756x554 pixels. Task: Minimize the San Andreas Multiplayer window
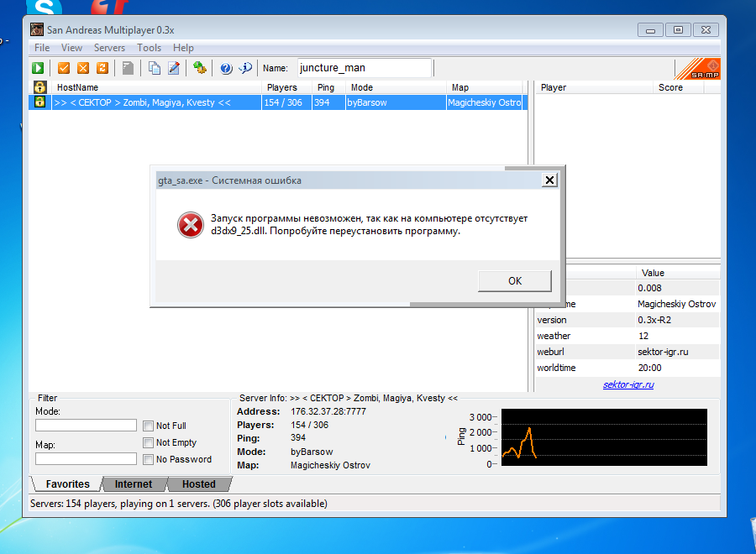click(x=650, y=30)
